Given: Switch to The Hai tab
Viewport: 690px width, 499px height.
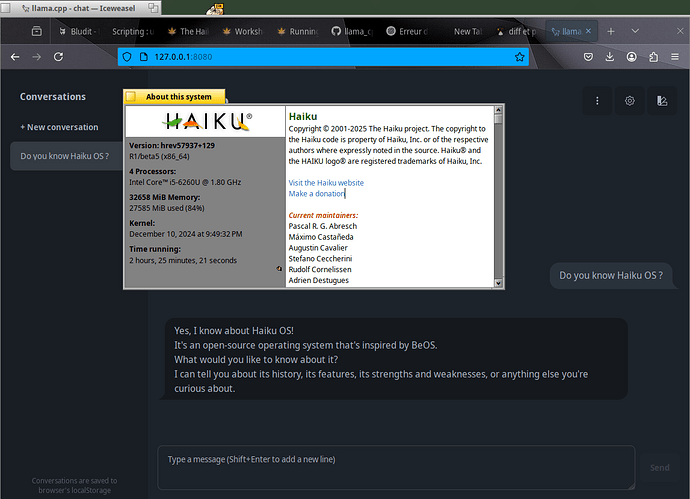Looking at the screenshot, I should [x=189, y=31].
